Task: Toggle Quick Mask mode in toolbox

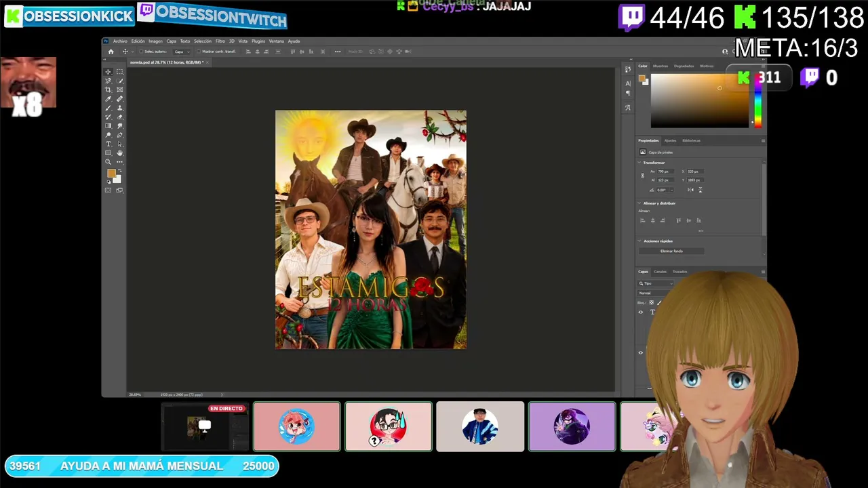Action: pyautogui.click(x=108, y=190)
